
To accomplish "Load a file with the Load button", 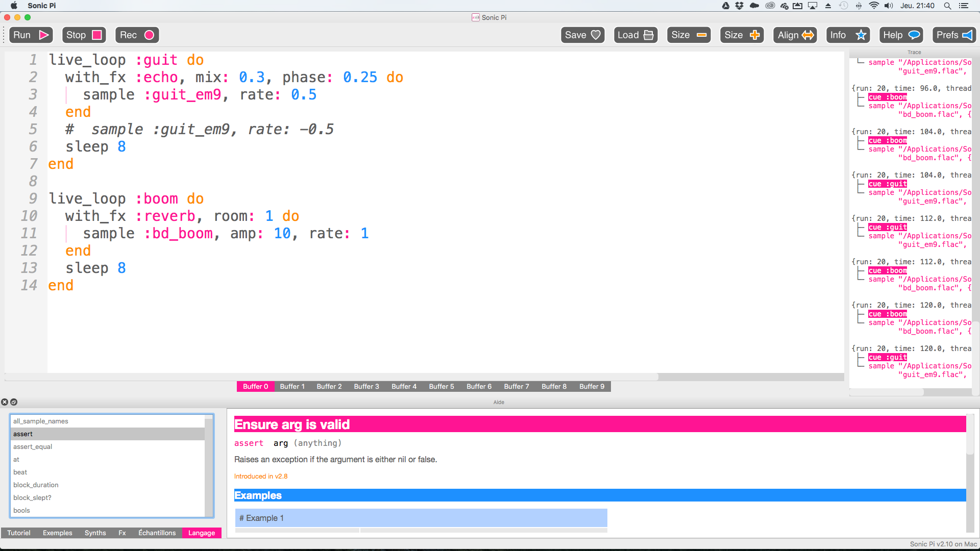I will click(x=635, y=35).
